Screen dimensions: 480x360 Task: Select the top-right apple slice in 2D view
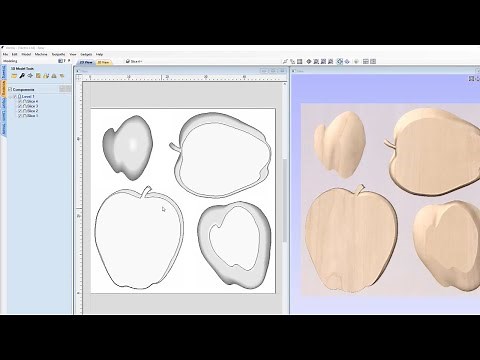point(221,155)
